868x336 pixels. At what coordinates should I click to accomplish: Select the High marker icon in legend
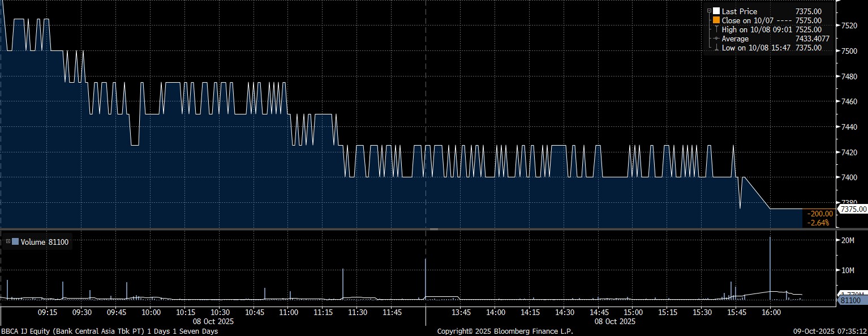coord(716,29)
